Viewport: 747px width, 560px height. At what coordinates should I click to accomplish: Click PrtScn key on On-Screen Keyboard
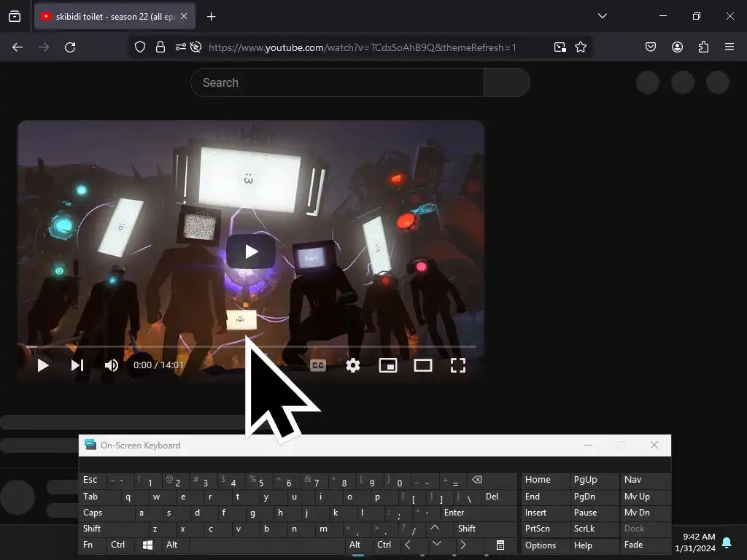pyautogui.click(x=545, y=529)
